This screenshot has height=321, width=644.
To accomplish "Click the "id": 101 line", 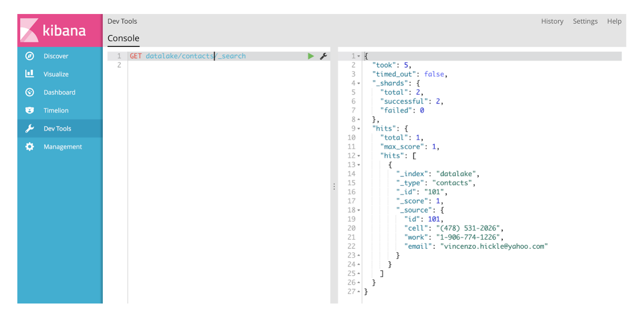I will point(424,219).
